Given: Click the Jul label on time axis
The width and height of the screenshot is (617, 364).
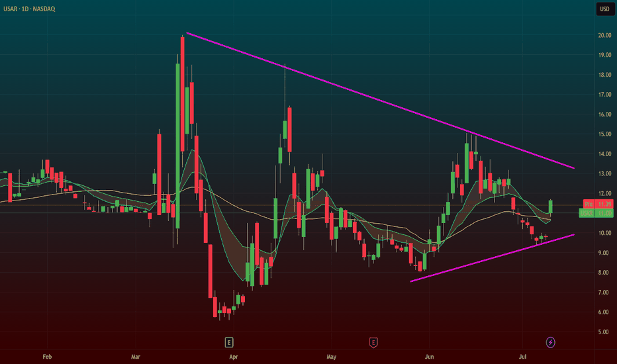Looking at the screenshot, I should (522, 357).
